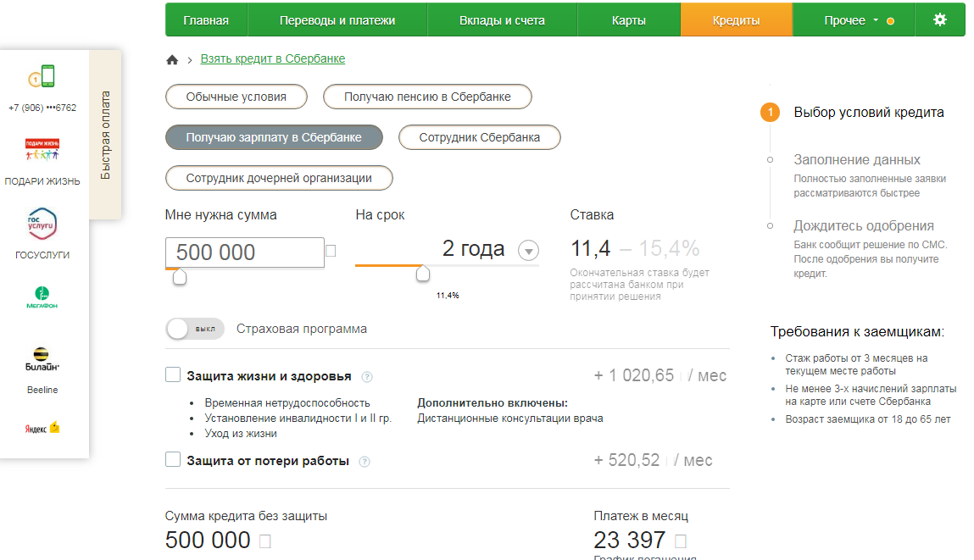
Task: Enable Защита от потери работы checkbox
Action: [173, 460]
